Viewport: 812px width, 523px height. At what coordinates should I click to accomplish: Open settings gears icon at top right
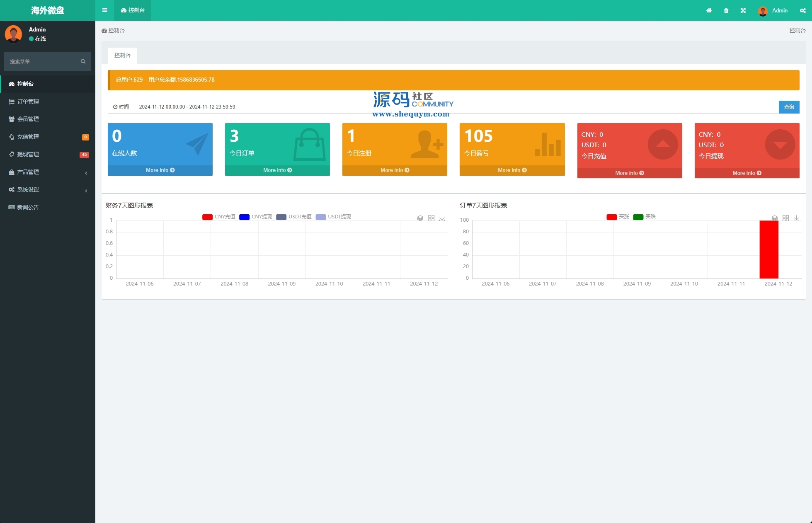(802, 10)
